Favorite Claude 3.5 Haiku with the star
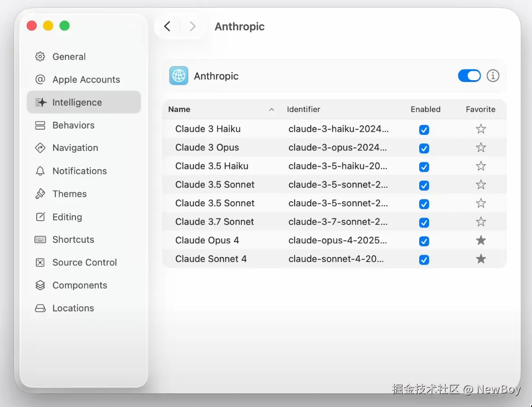532x407 pixels. 481,166
